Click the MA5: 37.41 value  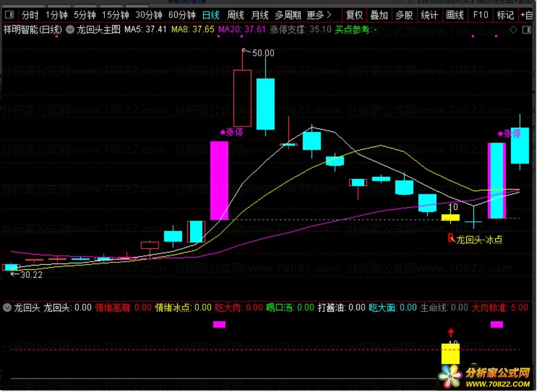[145, 29]
